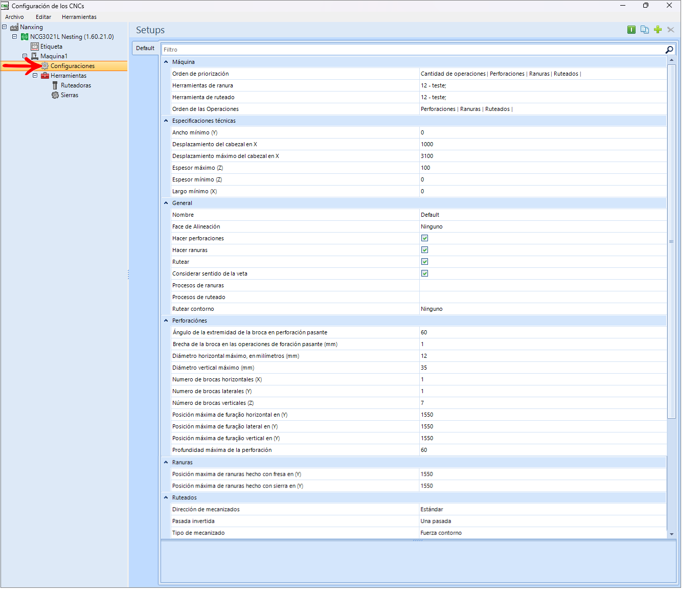
Task: Collapse the Maquina1 tree node
Action: tap(25, 56)
